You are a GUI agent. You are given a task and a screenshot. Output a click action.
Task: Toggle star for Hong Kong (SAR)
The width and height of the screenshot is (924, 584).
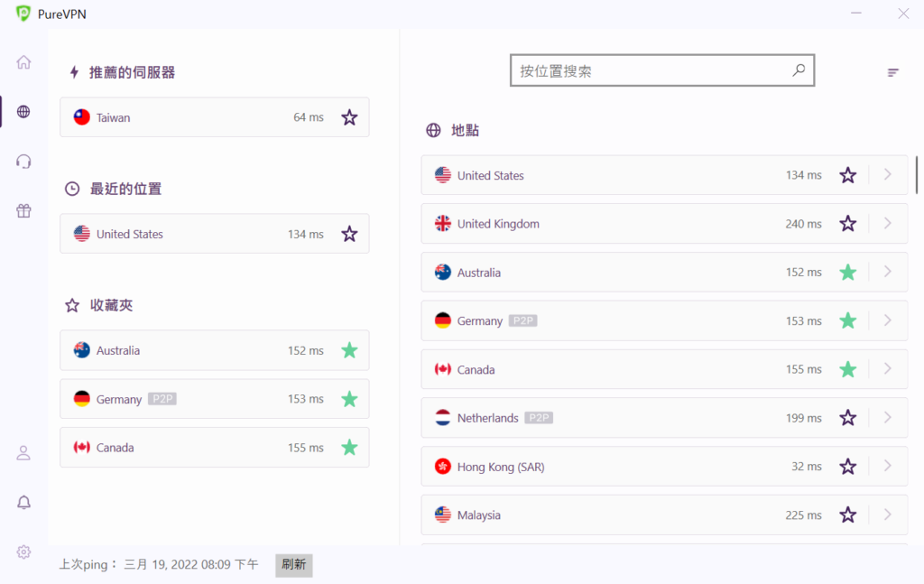click(x=847, y=466)
